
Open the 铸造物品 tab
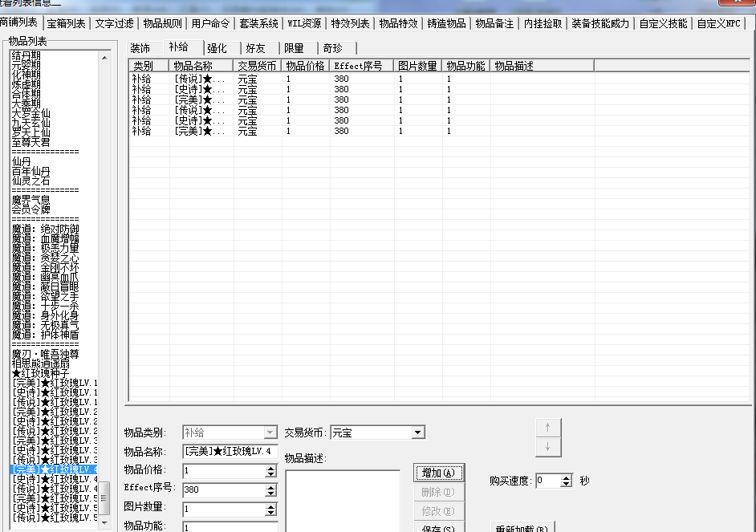point(446,22)
